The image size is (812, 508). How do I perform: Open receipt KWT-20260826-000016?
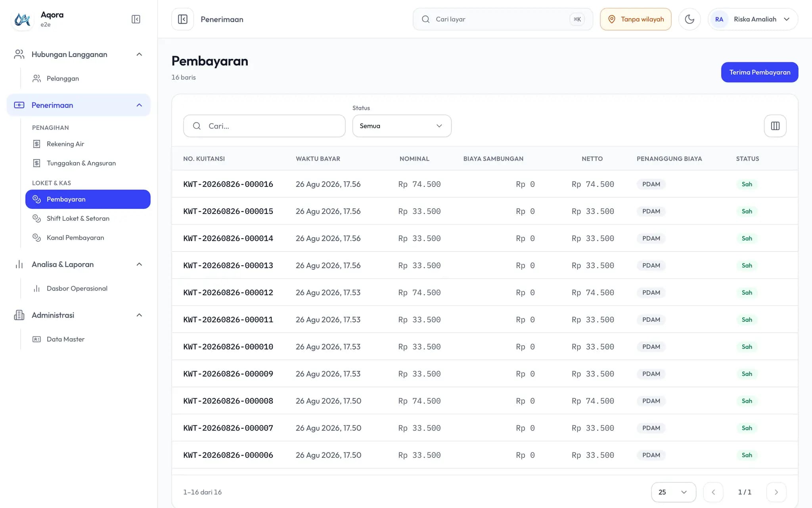pos(228,184)
